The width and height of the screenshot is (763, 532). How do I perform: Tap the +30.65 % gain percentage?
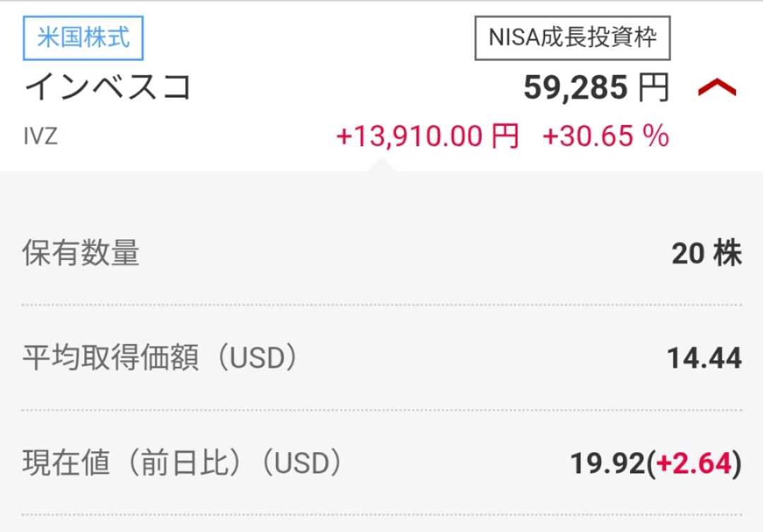(605, 136)
